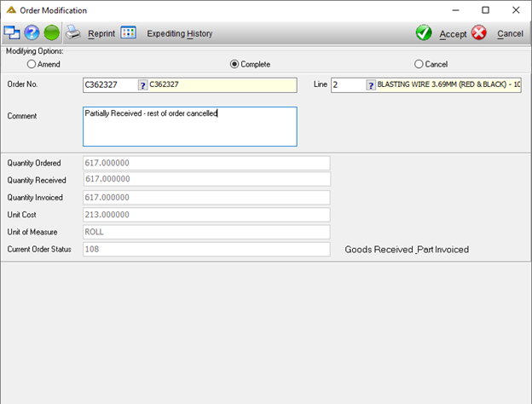Viewport: 532px width, 404px height.
Task: Click the red X Cancel icon
Action: pos(479,33)
